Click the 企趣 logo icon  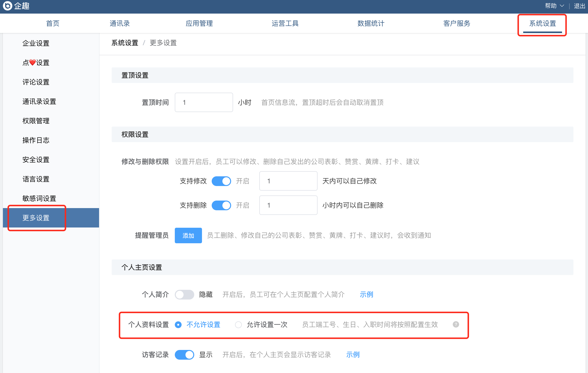click(7, 6)
